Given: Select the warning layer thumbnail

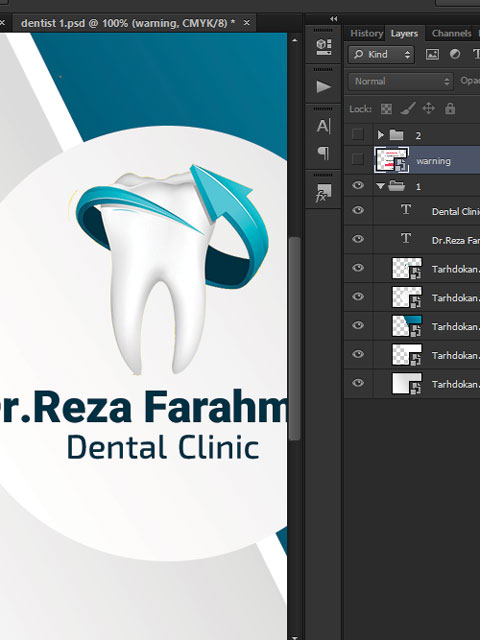Looking at the screenshot, I should click(x=391, y=160).
